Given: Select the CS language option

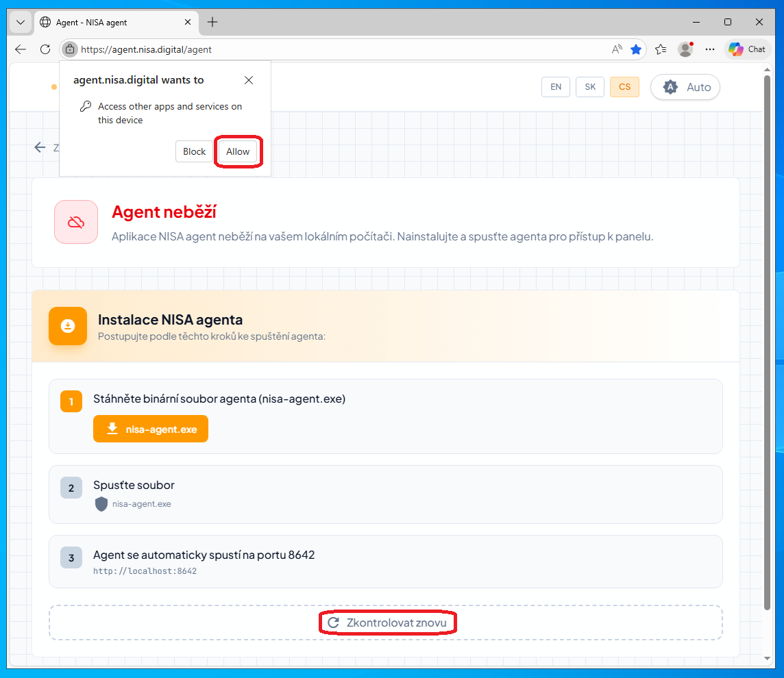Looking at the screenshot, I should pos(624,87).
